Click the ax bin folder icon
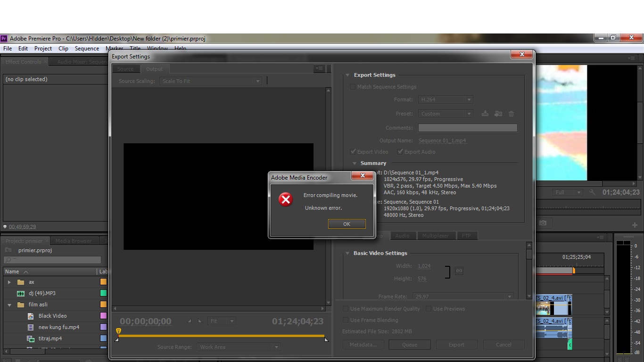Screen dimensions: 644x362 point(21,282)
